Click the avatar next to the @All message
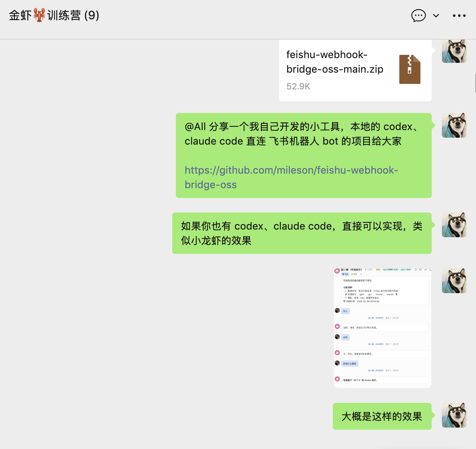The image size is (476, 449). click(454, 125)
